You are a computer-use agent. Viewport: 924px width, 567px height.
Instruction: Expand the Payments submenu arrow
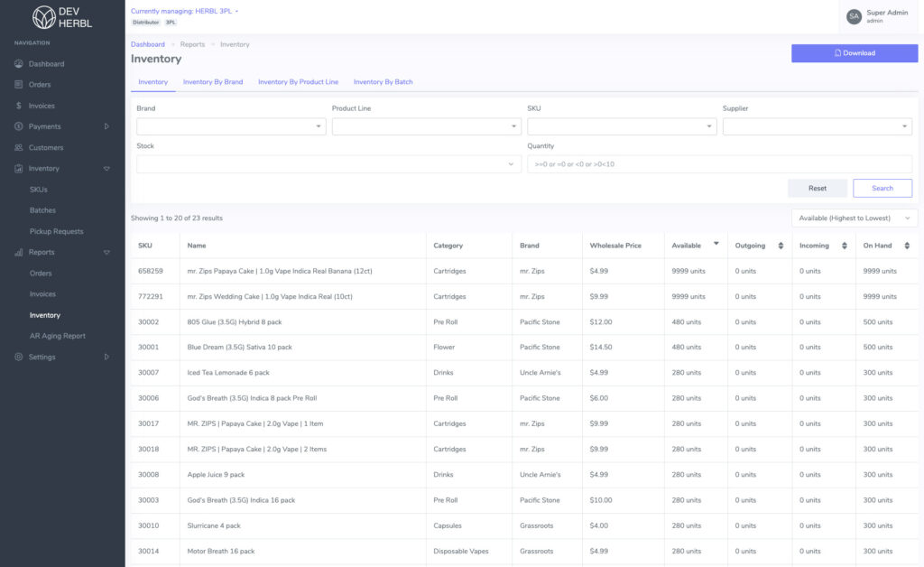pos(106,126)
